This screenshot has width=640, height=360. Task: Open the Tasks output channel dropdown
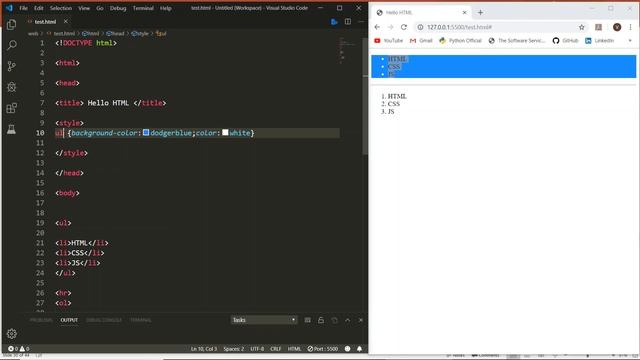pyautogui.click(x=264, y=320)
